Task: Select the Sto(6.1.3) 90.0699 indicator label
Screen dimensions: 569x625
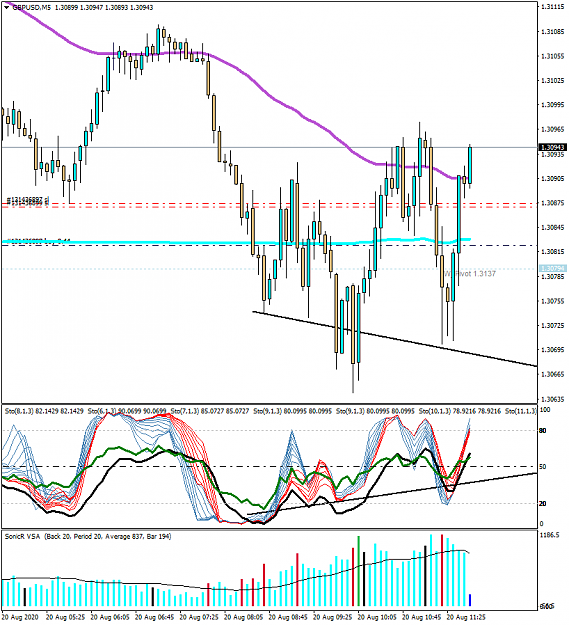Action: pyautogui.click(x=127, y=411)
